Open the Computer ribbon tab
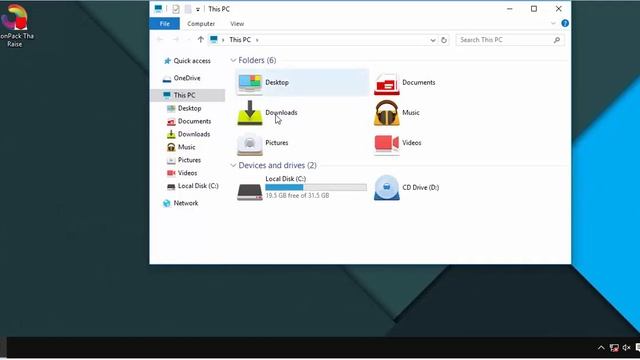The width and height of the screenshot is (640, 360). tap(201, 24)
